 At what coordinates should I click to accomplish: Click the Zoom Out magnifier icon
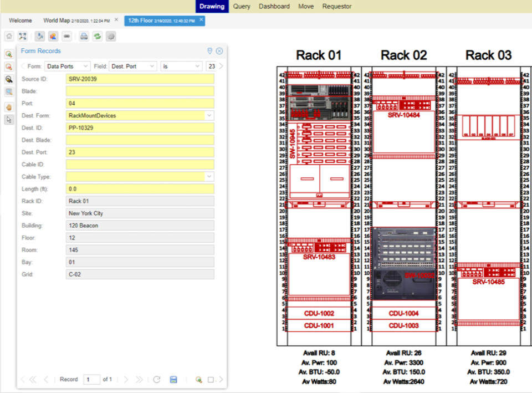(9, 67)
